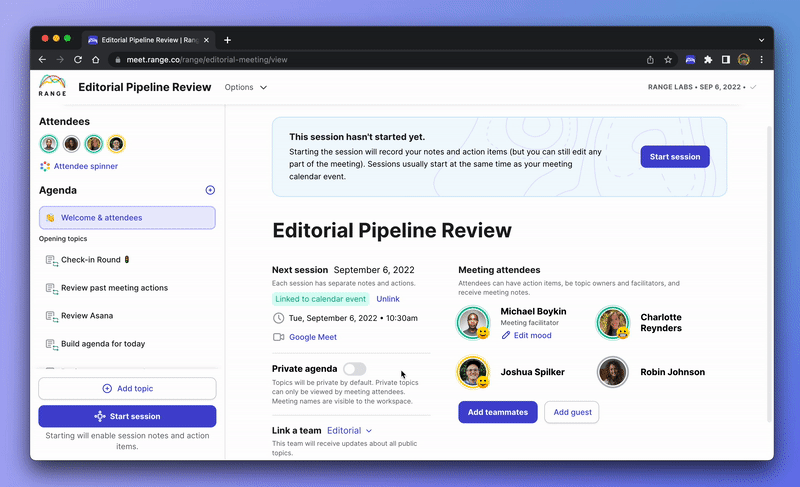Open Joshua Spilker's profile photo
The height and width of the screenshot is (487, 800).
pos(473,372)
